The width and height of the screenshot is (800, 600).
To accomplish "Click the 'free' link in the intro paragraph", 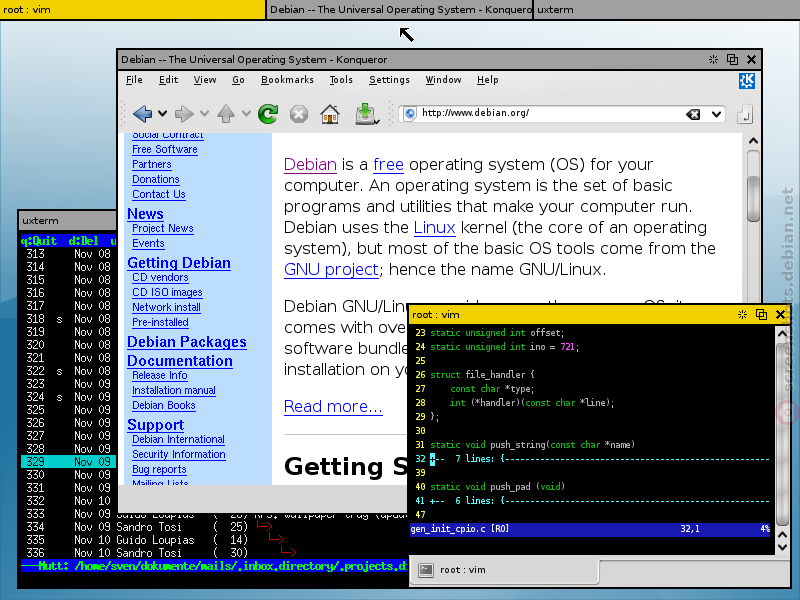I will pos(388,164).
